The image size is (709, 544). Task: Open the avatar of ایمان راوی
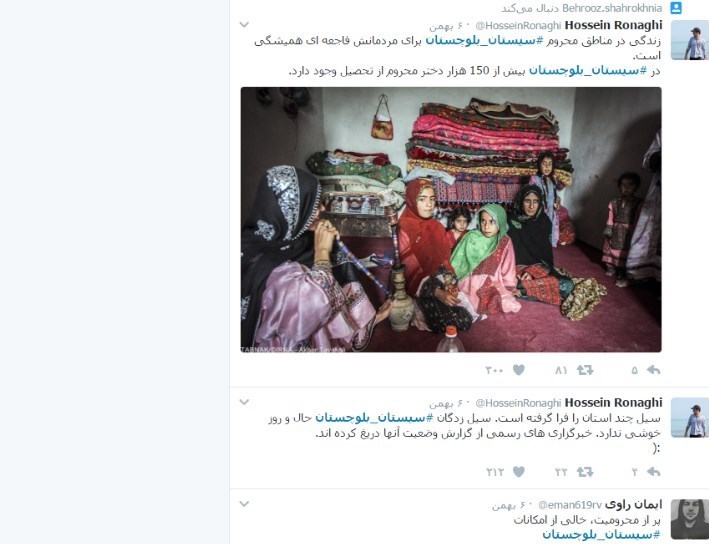pos(690,519)
